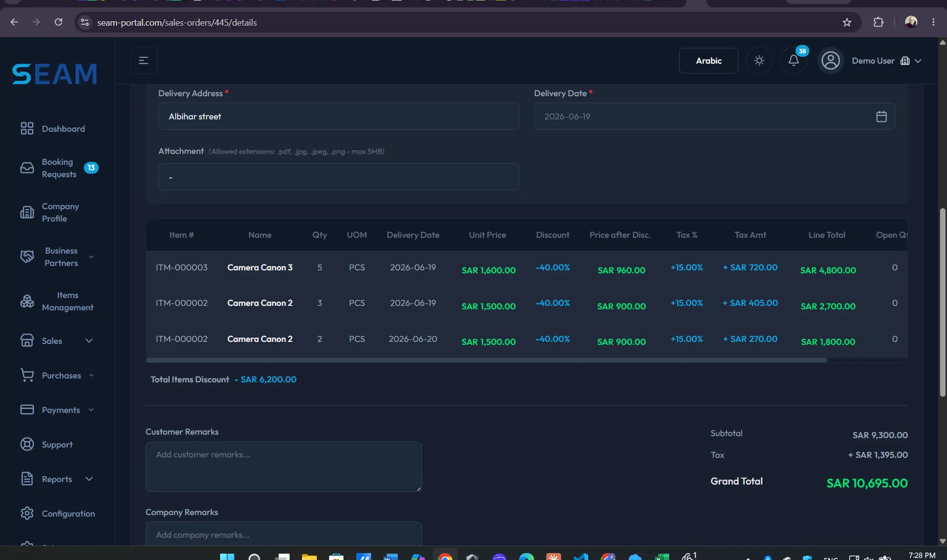Open Items Management menu item
Screen dimensions: 947x560
click(68, 301)
